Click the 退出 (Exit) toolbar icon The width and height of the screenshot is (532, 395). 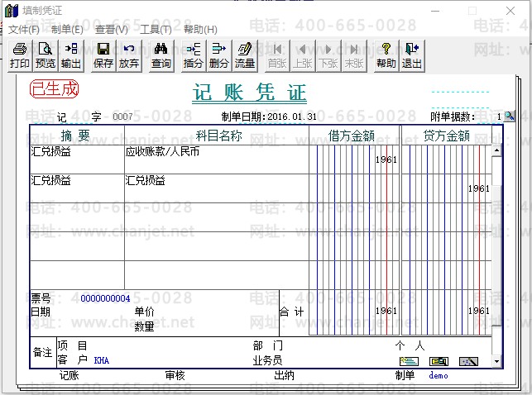point(411,55)
